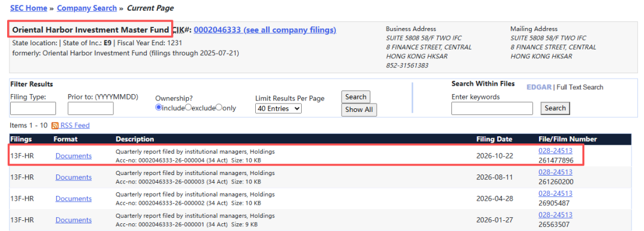Open CIK 0002046333 see all company filings
Image resolution: width=644 pixels, height=231 pixels.
click(265, 30)
